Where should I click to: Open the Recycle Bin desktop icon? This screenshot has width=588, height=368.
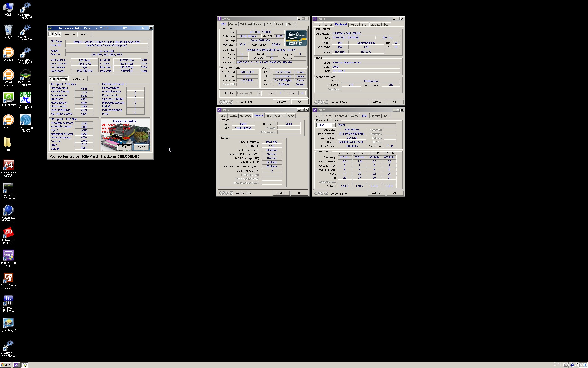point(8,32)
